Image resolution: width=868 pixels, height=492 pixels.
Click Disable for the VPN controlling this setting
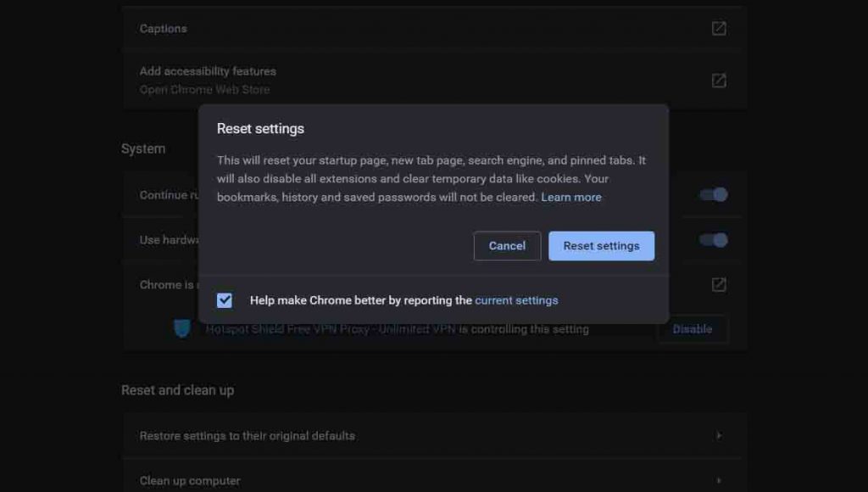693,329
